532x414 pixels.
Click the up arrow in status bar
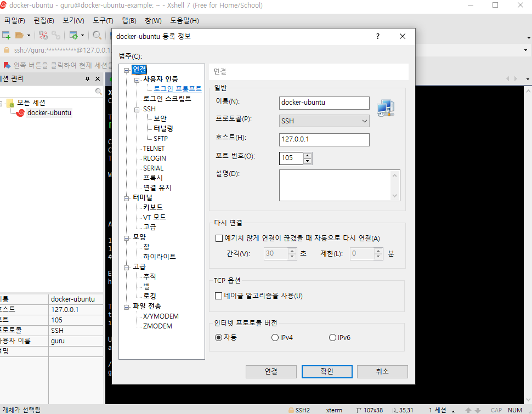click(x=468, y=410)
